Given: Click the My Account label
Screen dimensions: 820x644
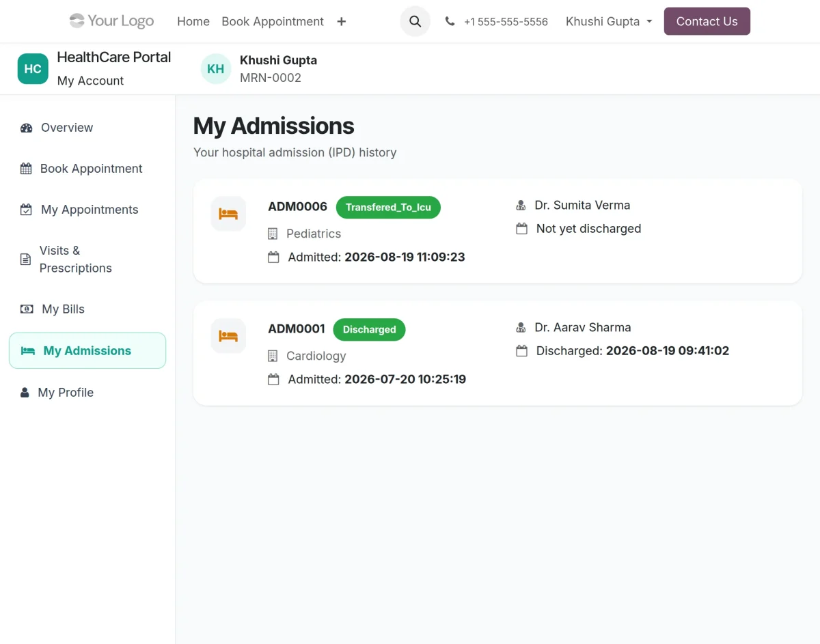Looking at the screenshot, I should (x=91, y=81).
